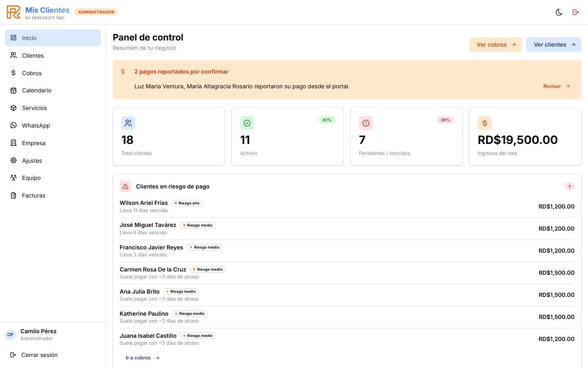Toggle dark mode with the moon icon
588x368 pixels.
click(x=559, y=12)
